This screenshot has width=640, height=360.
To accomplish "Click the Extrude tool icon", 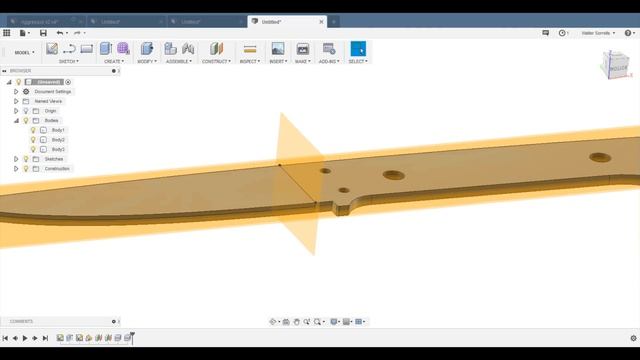I will click(x=106, y=49).
